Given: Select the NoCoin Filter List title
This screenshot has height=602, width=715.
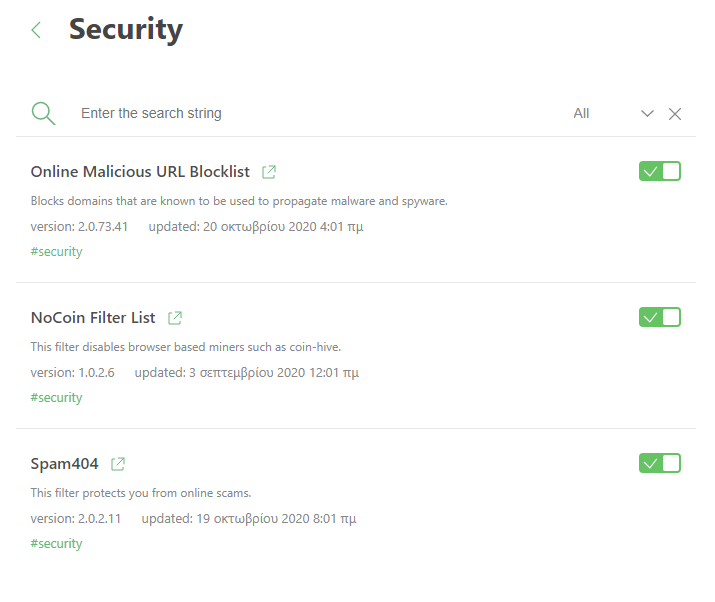Looking at the screenshot, I should click(93, 317).
